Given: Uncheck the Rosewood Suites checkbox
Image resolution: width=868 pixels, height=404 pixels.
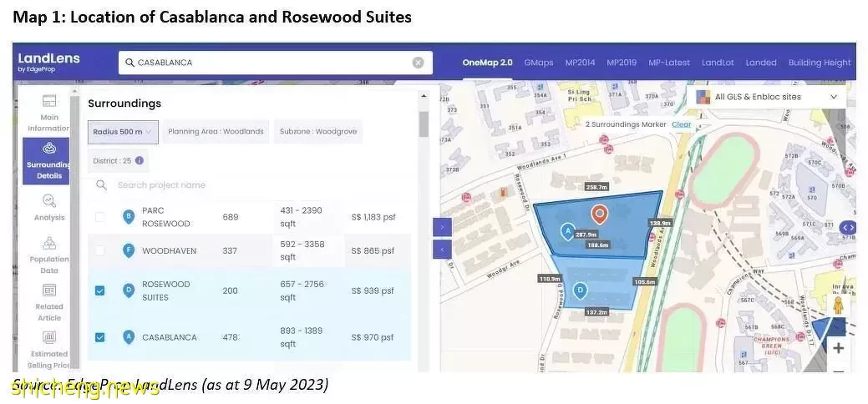Looking at the screenshot, I should tap(99, 290).
